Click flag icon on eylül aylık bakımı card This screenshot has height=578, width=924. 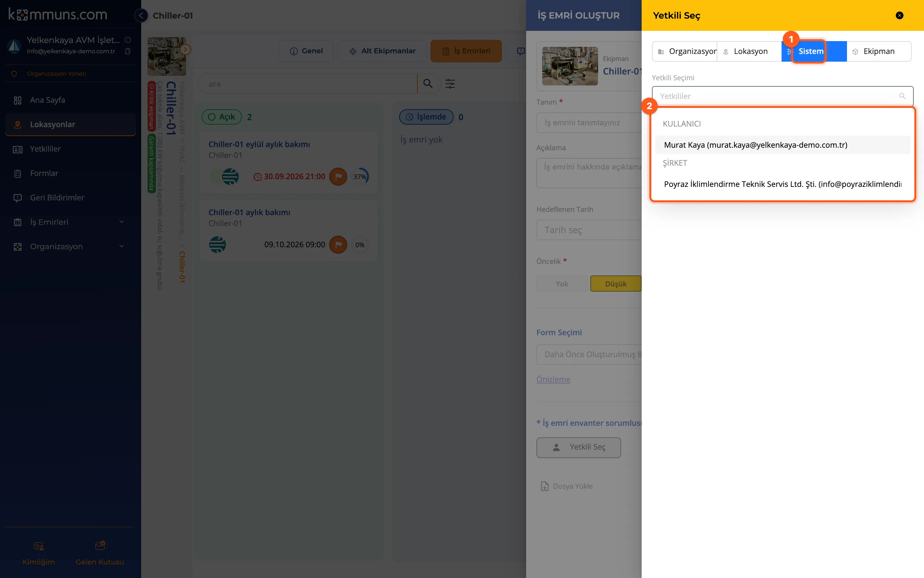pyautogui.click(x=338, y=177)
